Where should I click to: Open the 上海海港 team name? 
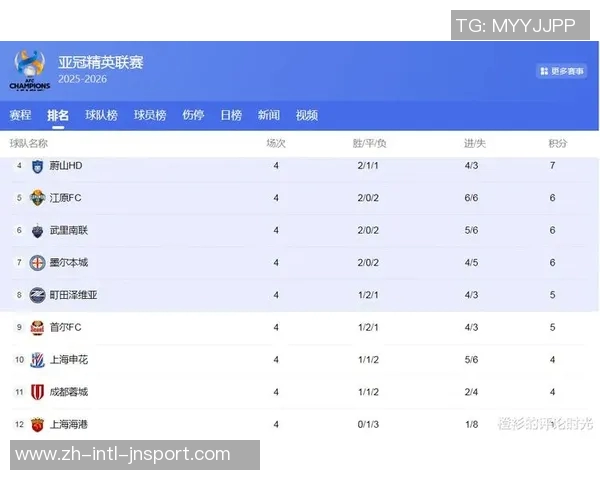[69, 424]
